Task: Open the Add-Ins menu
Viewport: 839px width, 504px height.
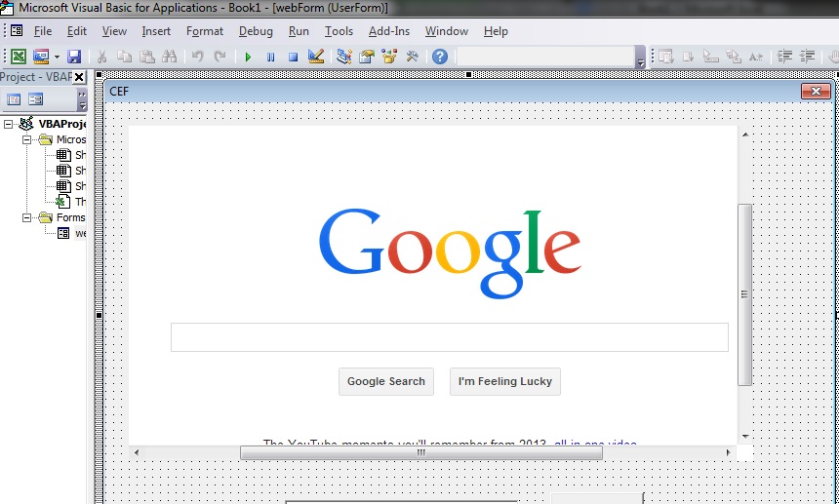Action: pyautogui.click(x=389, y=31)
